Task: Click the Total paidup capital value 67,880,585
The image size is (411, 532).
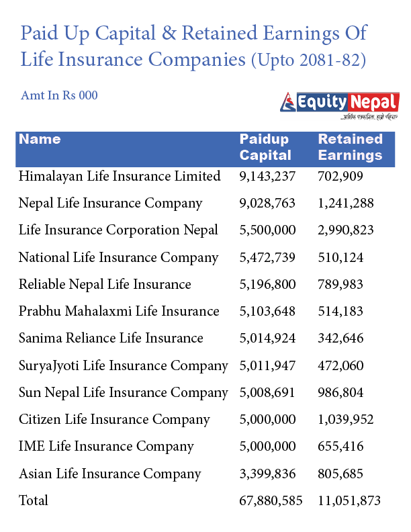Action: [x=271, y=500]
